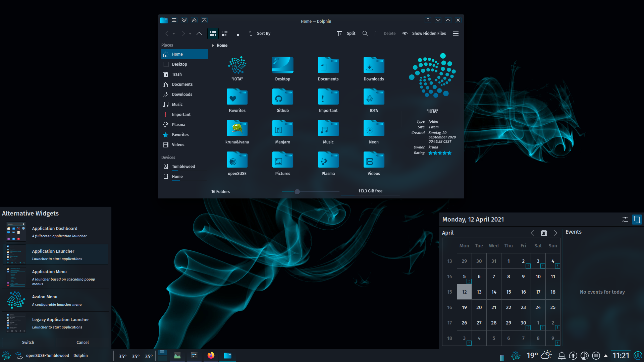Select Application Dashboard widget
644x362 pixels.
coord(56,232)
